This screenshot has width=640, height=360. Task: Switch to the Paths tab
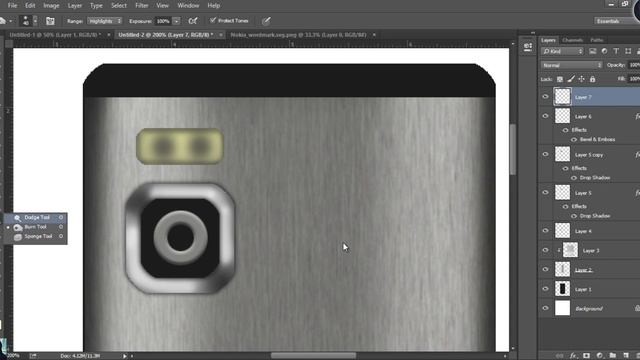(x=597, y=40)
